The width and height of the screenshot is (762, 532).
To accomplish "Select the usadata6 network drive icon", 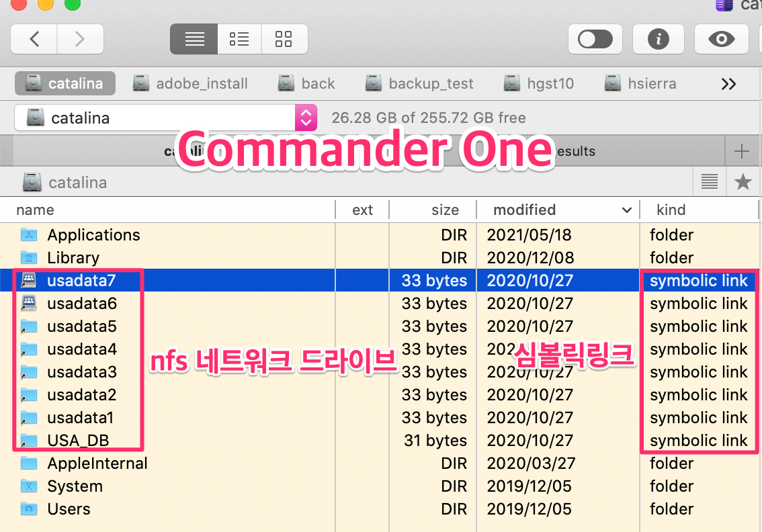I will [29, 303].
